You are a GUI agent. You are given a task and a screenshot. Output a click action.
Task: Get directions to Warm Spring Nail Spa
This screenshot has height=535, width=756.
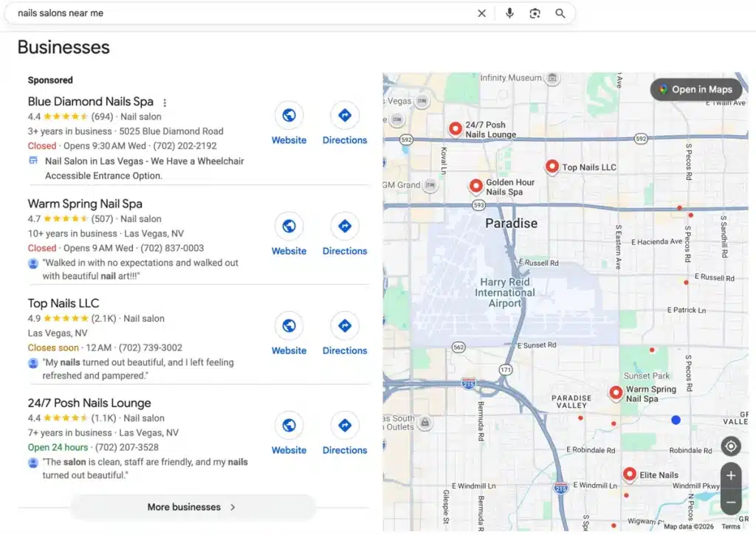(344, 227)
